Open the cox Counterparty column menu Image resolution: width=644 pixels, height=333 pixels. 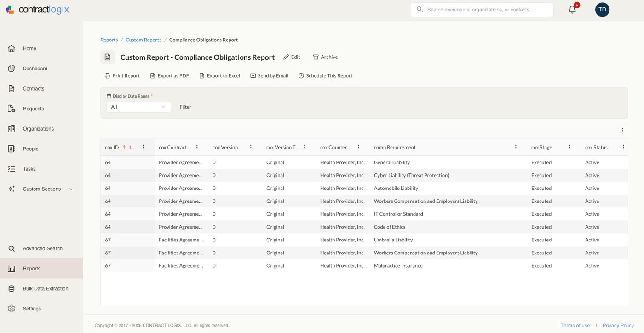[358, 147]
